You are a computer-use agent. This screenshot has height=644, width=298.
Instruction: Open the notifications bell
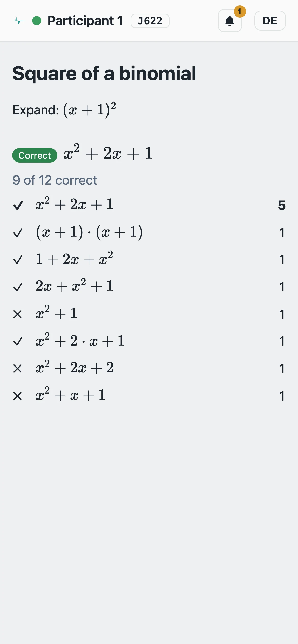pyautogui.click(x=230, y=21)
